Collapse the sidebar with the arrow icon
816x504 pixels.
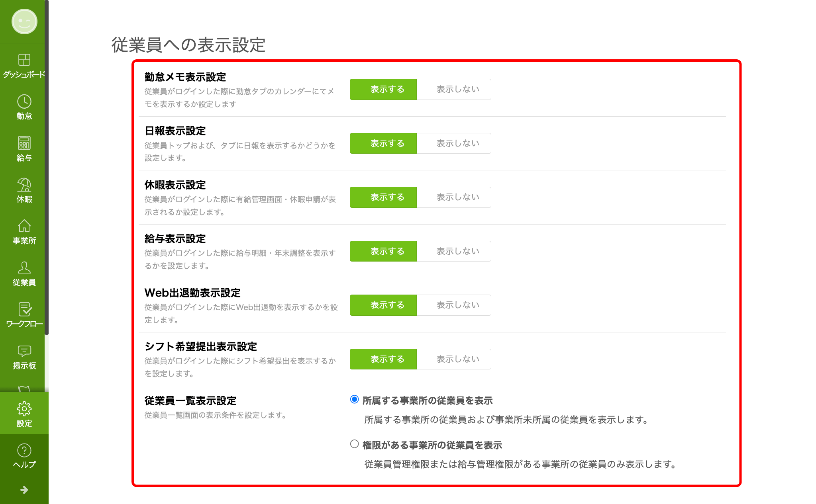click(24, 490)
